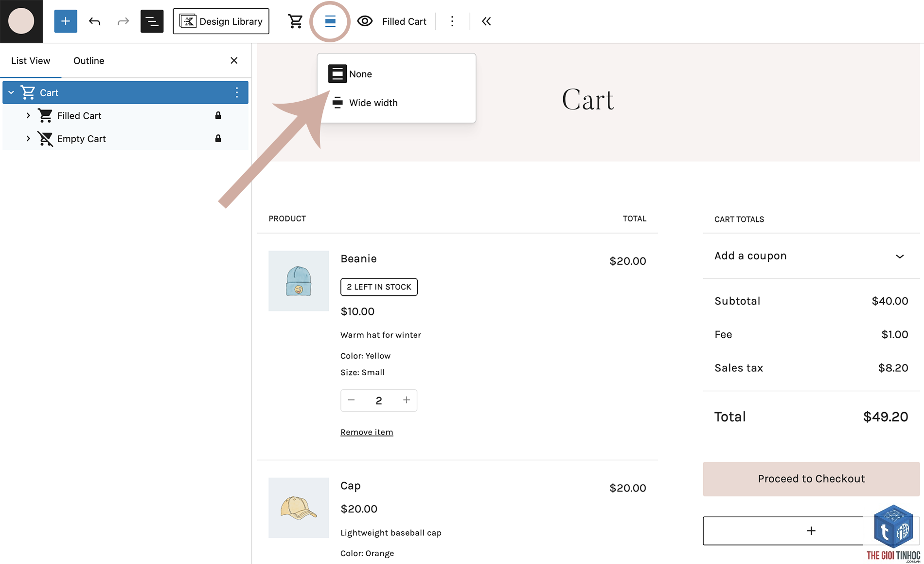
Task: Click the site icon circle logo
Action: pos(21,21)
